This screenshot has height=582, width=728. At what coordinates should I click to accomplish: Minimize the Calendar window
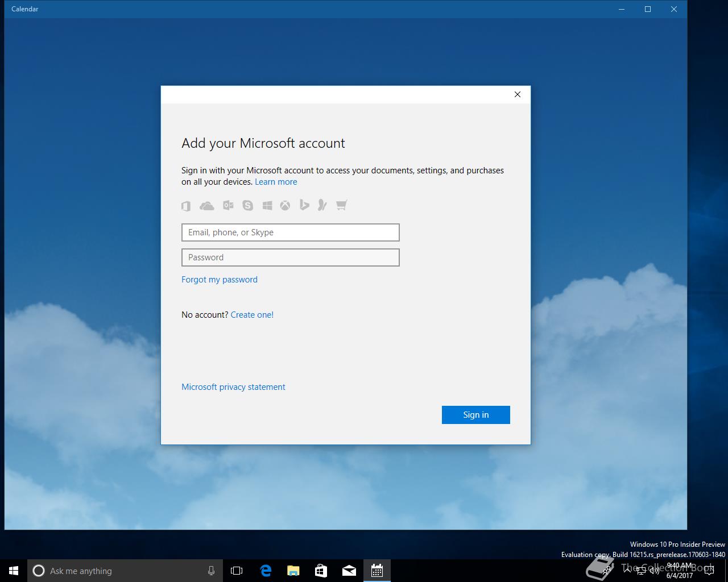(621, 9)
